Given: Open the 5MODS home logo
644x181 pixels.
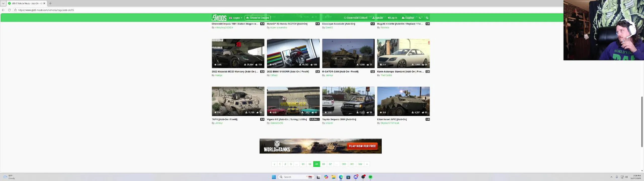Looking at the screenshot, I should pos(219,18).
